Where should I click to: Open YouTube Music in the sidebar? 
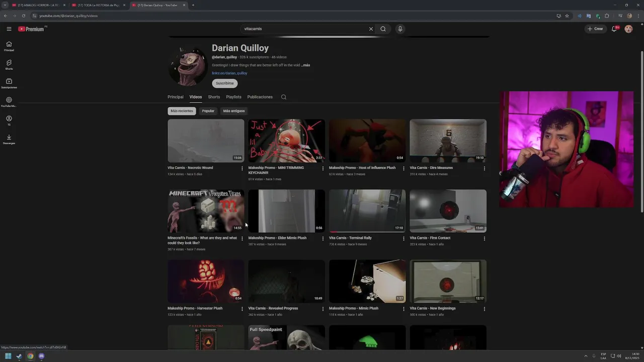(9, 102)
